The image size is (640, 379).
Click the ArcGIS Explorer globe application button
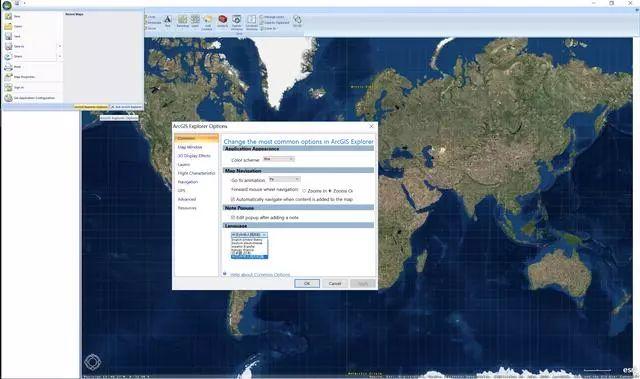point(7,4)
